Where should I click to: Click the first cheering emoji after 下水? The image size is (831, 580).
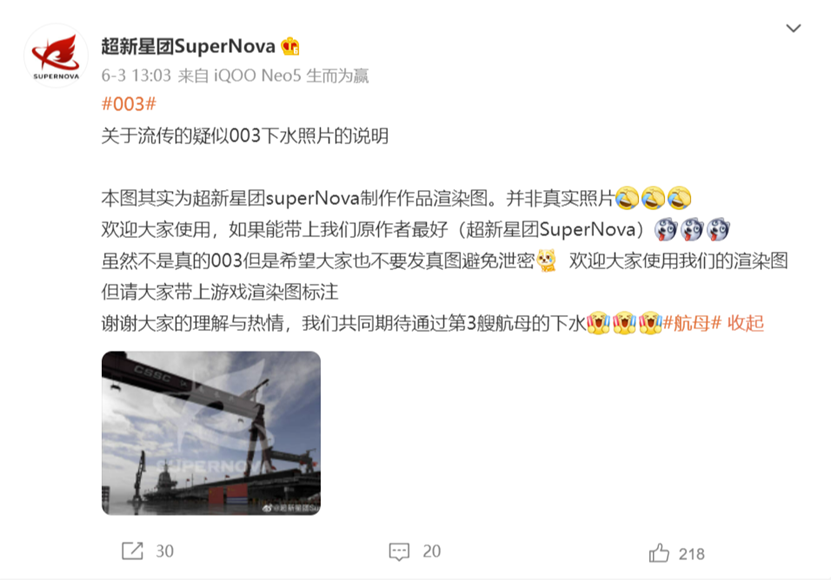[598, 322]
